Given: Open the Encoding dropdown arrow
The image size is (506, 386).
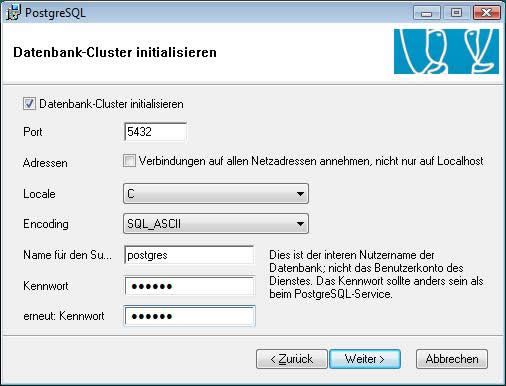Looking at the screenshot, I should tap(300, 224).
